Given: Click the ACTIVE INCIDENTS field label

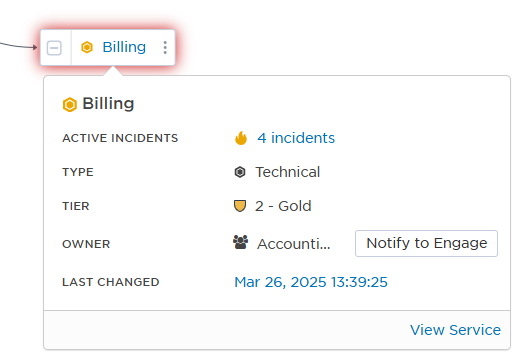Looking at the screenshot, I should pos(120,138).
